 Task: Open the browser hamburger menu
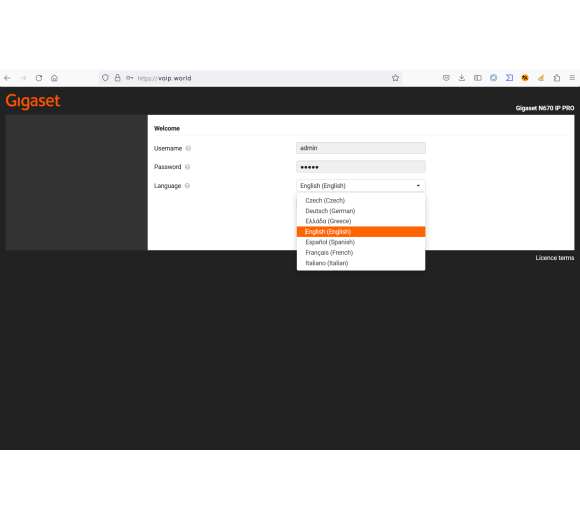pos(572,78)
